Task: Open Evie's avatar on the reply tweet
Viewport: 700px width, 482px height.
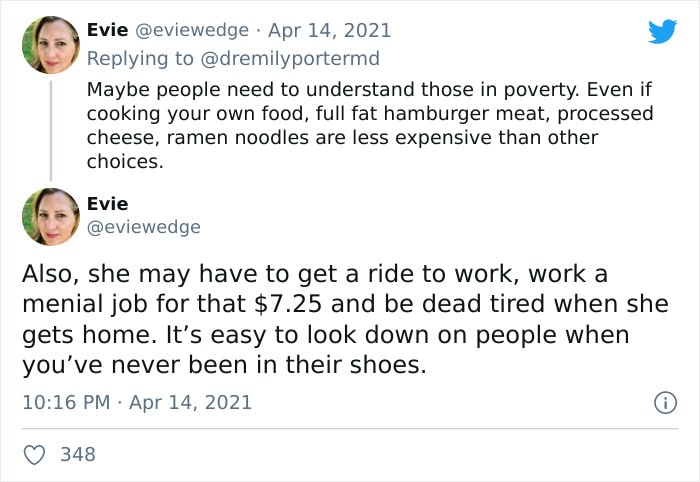Action: click(x=51, y=45)
